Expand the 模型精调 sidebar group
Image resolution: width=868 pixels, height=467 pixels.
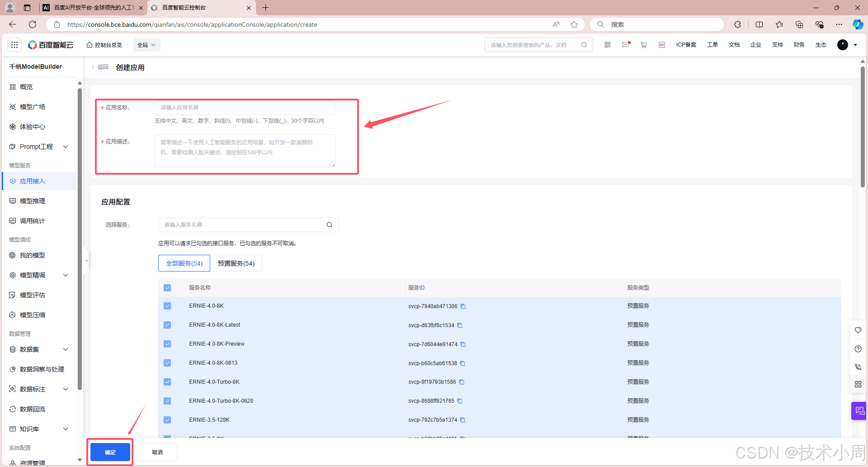(66, 275)
